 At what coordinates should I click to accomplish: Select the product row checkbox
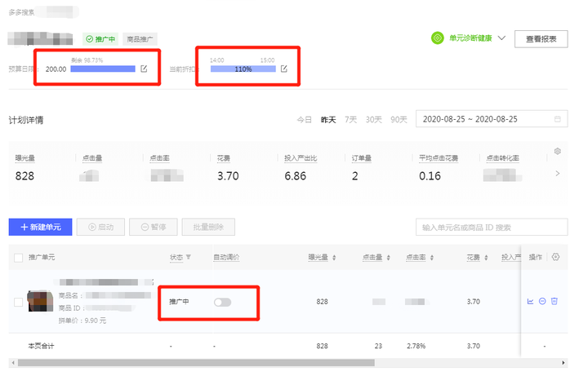19,302
